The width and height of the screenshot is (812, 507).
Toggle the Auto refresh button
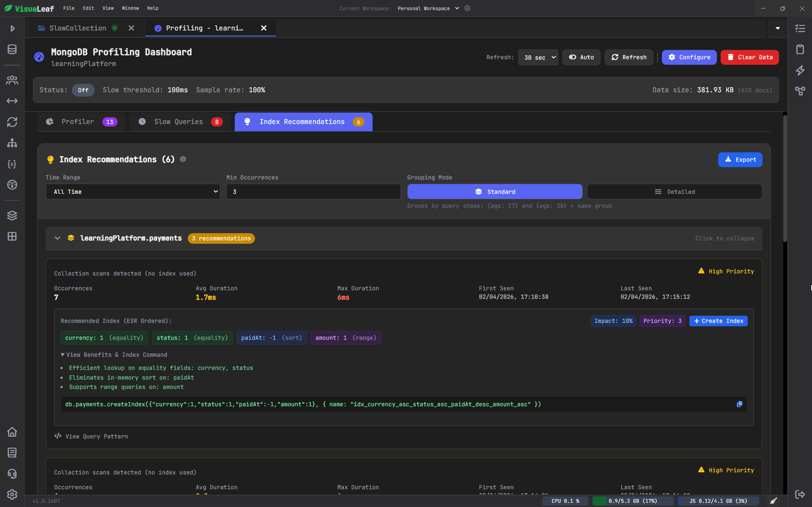581,57
